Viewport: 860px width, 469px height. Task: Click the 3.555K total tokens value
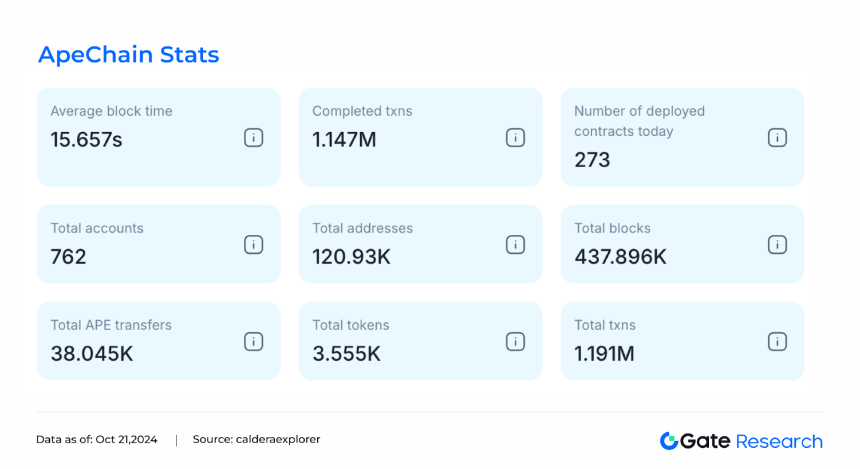pyautogui.click(x=347, y=354)
